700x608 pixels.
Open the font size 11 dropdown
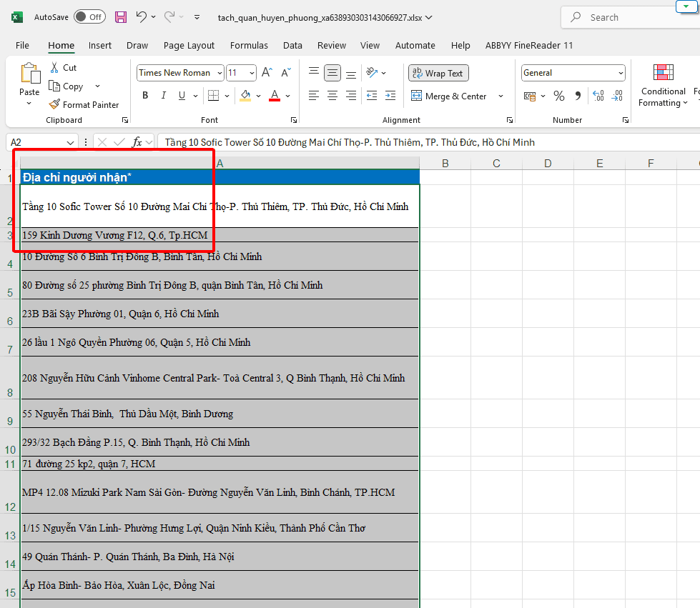click(x=252, y=73)
